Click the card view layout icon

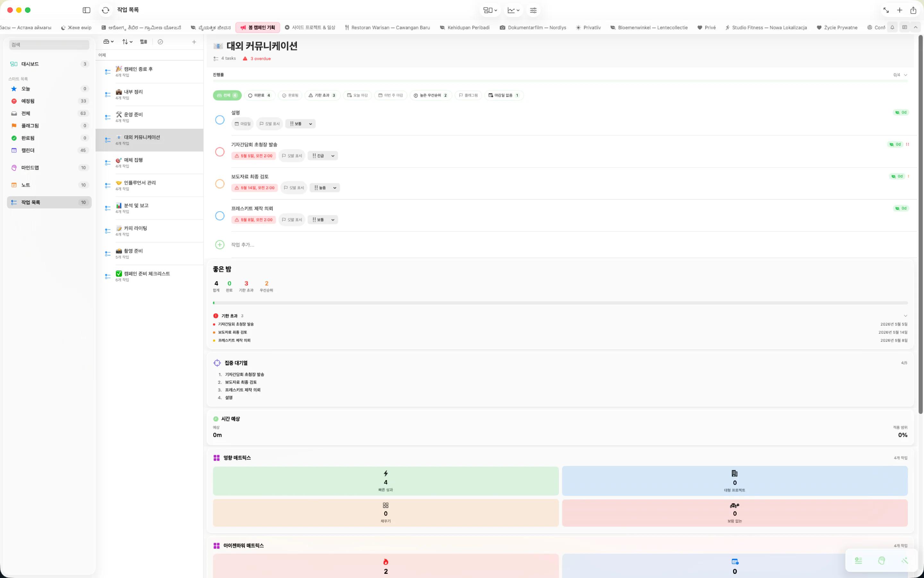click(x=143, y=42)
